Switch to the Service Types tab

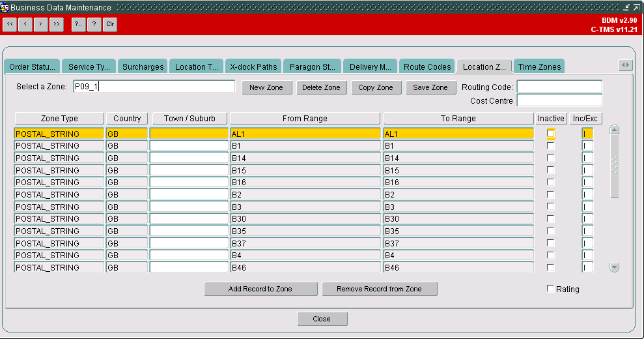click(89, 66)
